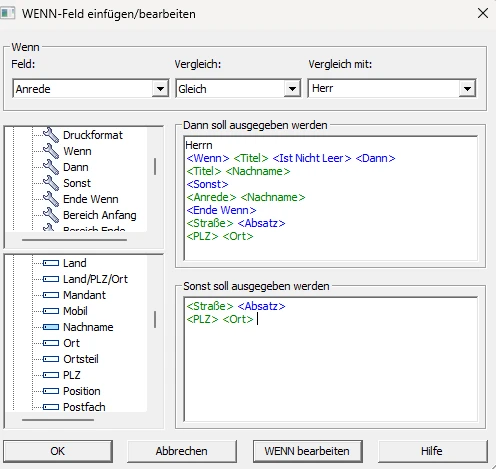Viewport: 496px width, 469px height.
Task: Click the Wenn command wrench icon
Action: (x=51, y=151)
